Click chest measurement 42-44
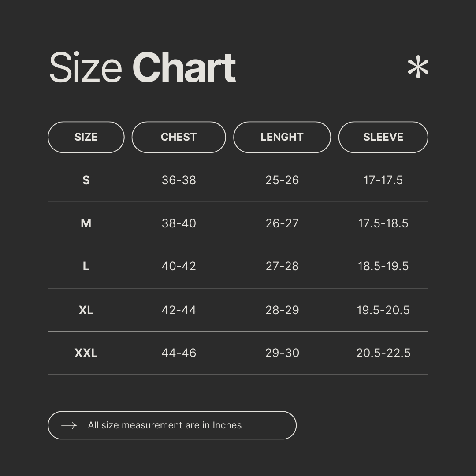This screenshot has width=476, height=476. point(178,310)
